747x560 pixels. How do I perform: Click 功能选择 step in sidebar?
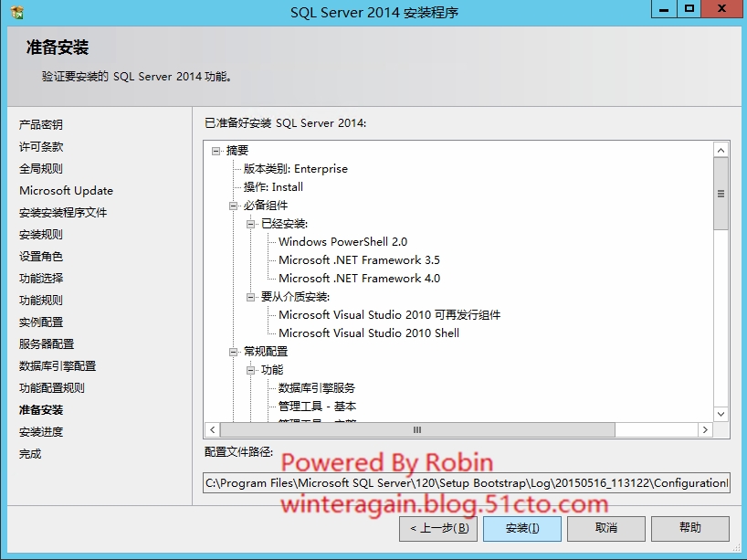(x=41, y=279)
